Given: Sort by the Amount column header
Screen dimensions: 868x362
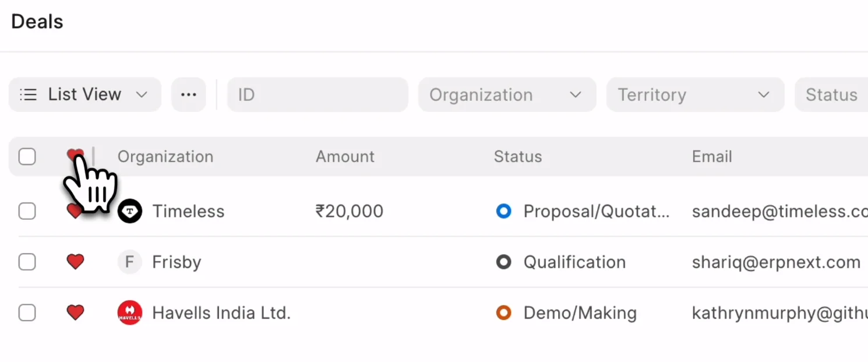Looking at the screenshot, I should [345, 157].
